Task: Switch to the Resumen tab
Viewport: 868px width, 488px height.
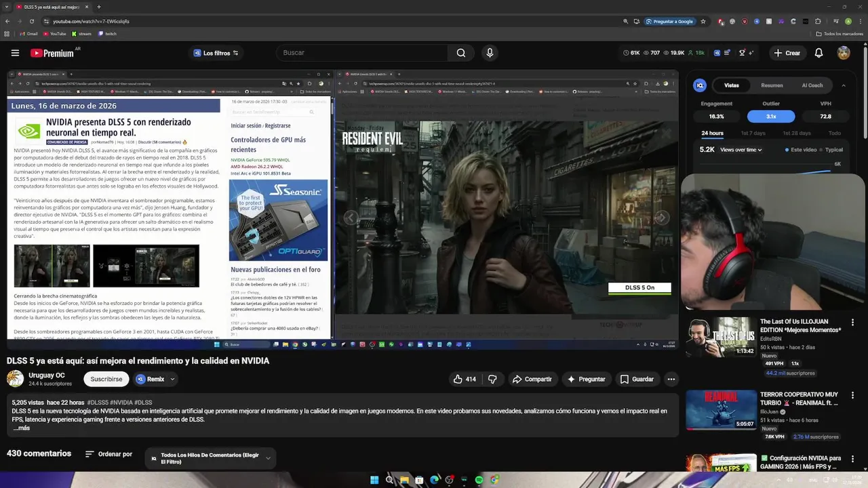Action: pyautogui.click(x=772, y=85)
